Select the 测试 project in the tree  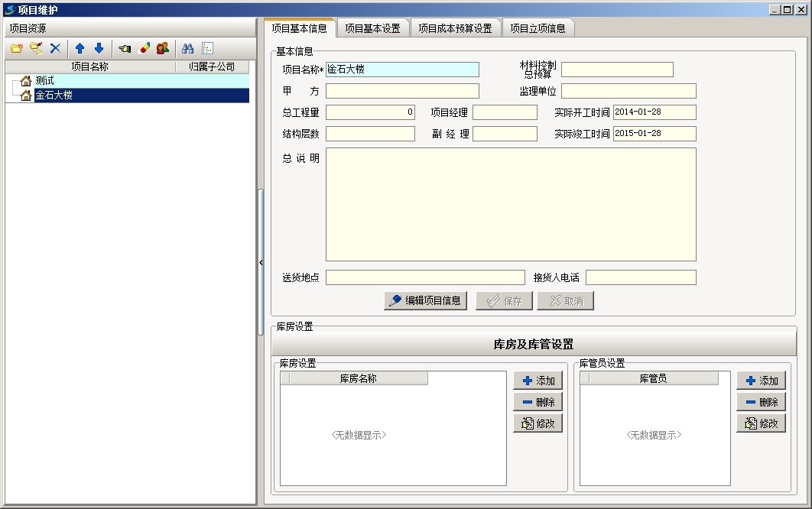tap(44, 80)
